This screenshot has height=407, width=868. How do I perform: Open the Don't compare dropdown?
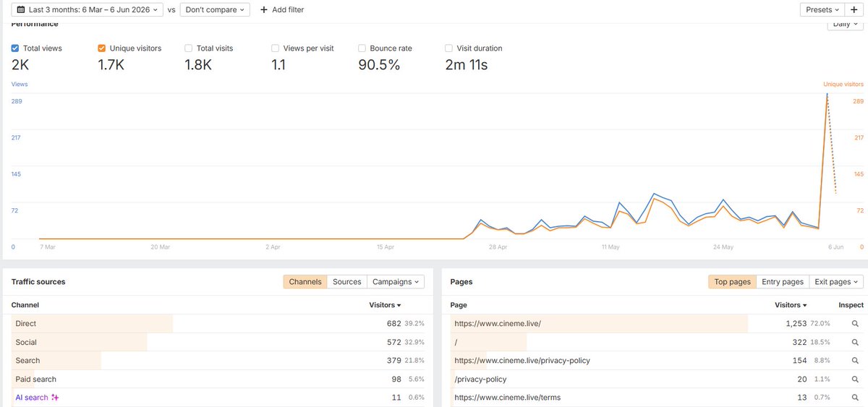215,9
